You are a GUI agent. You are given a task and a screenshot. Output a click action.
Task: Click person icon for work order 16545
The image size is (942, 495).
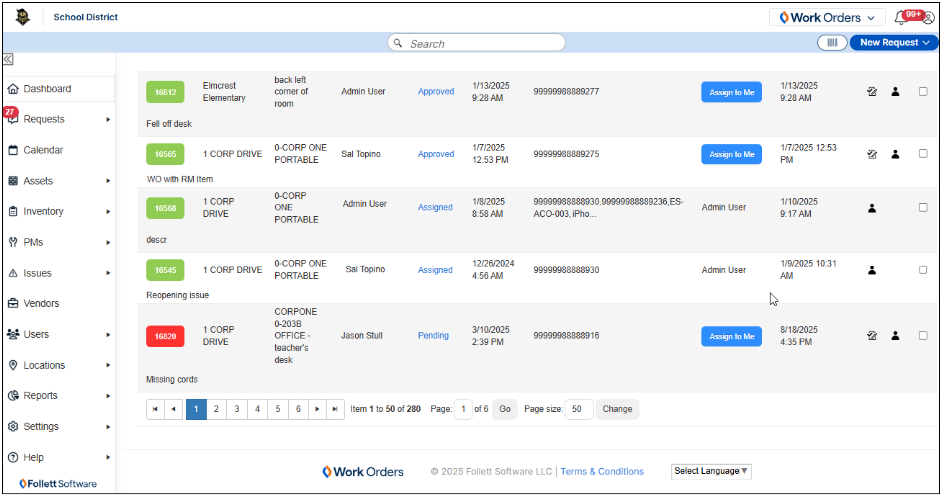872,270
